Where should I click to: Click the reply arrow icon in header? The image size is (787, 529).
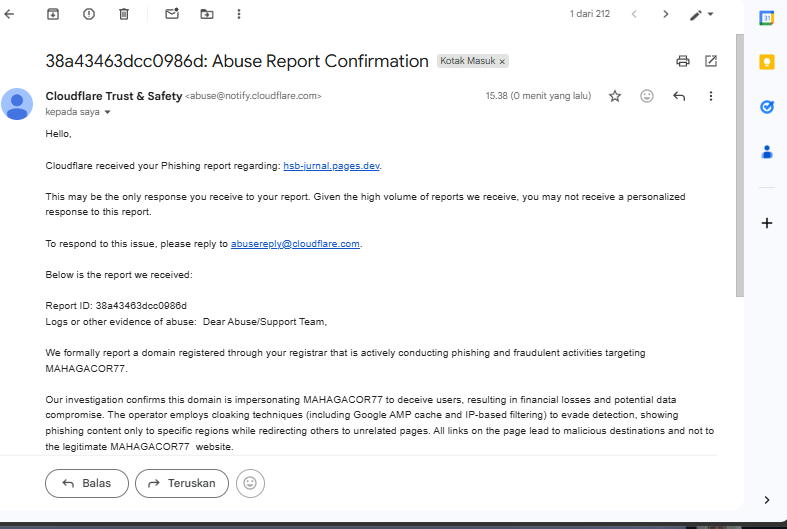679,96
